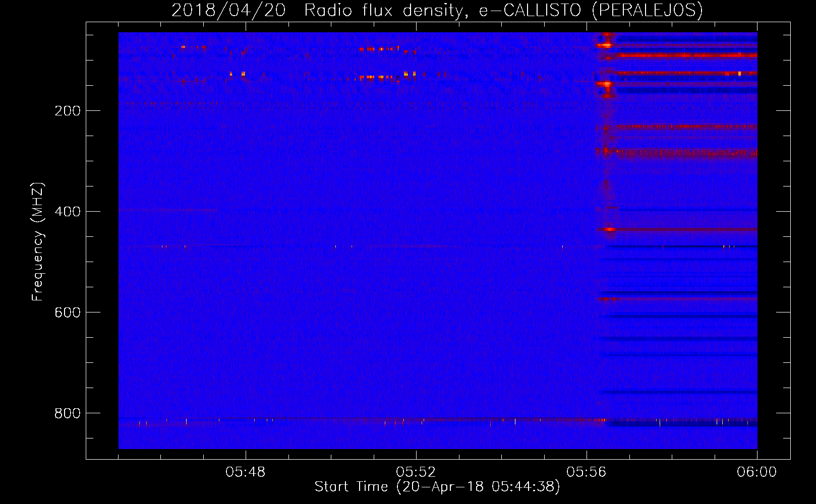This screenshot has width=816, height=504.
Task: Click the 05:52 time tick label
Action: (416, 472)
